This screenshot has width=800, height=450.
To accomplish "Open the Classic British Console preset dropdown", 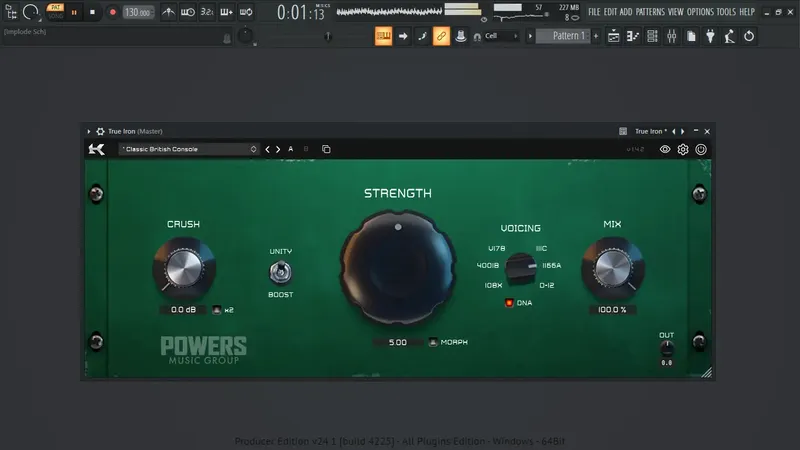I will 188,149.
